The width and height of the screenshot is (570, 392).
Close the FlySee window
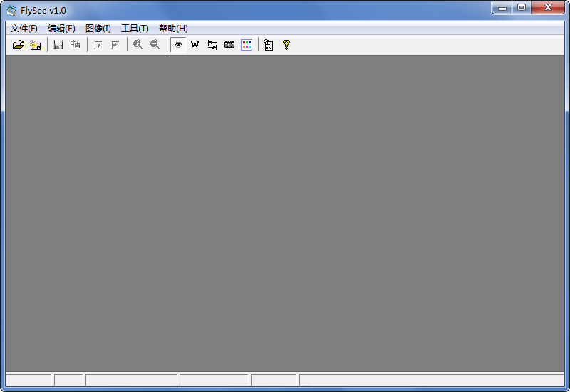coord(548,7)
